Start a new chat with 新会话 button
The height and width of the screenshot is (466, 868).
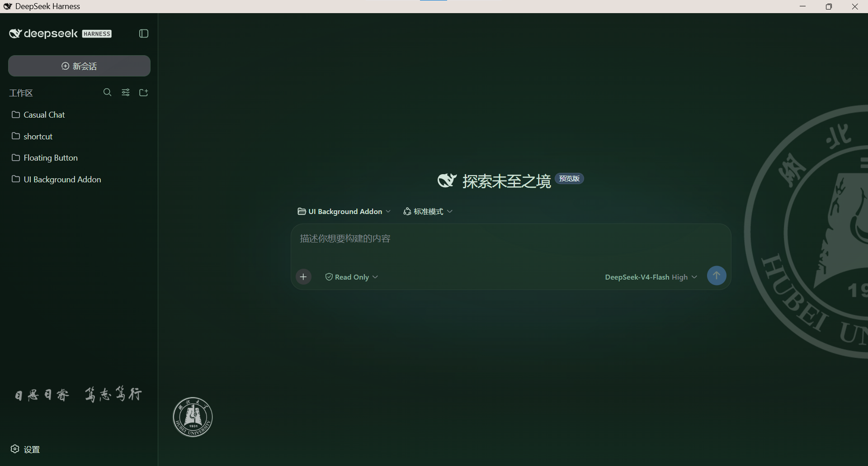79,66
